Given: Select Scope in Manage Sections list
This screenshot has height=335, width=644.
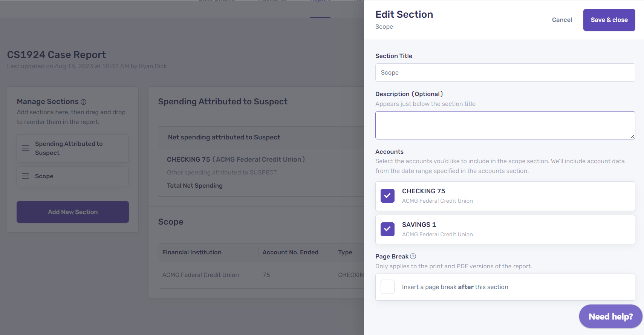Looking at the screenshot, I should pos(44,176).
